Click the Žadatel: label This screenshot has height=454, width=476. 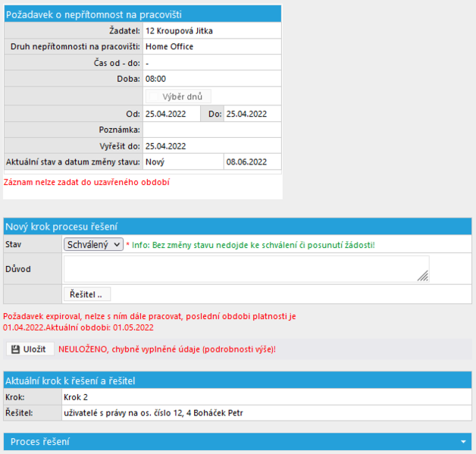coord(125,30)
